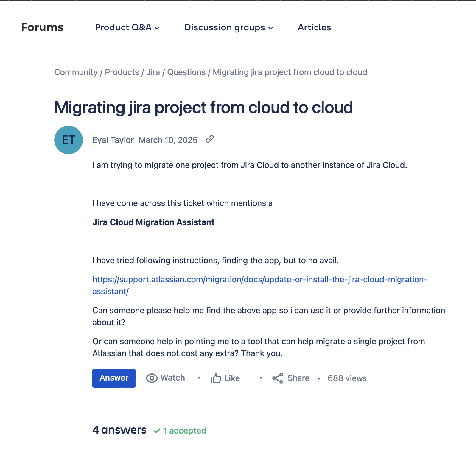Click the eye Watch icon

point(152,378)
